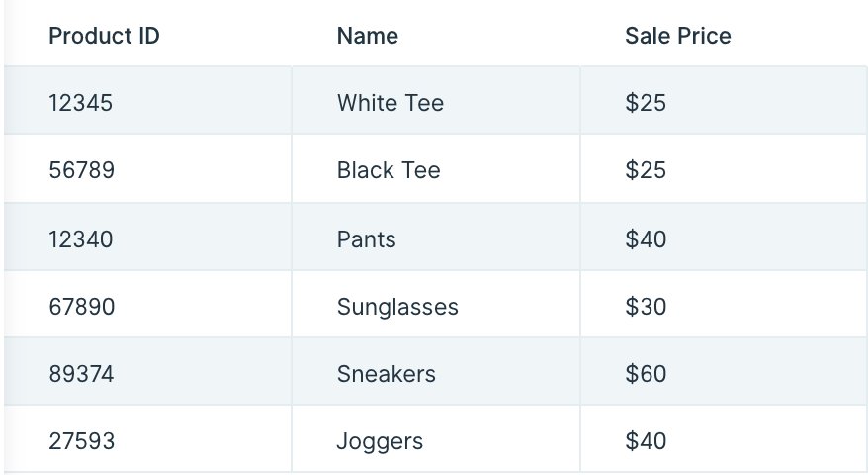Click the $60 price cell
Image resolution: width=868 pixels, height=475 pixels.
tap(724, 371)
